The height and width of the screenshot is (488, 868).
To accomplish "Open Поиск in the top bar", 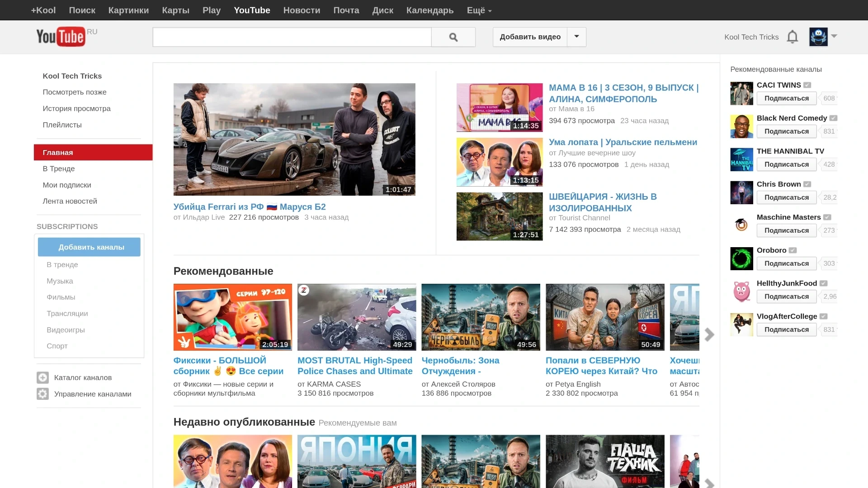I will (82, 10).
